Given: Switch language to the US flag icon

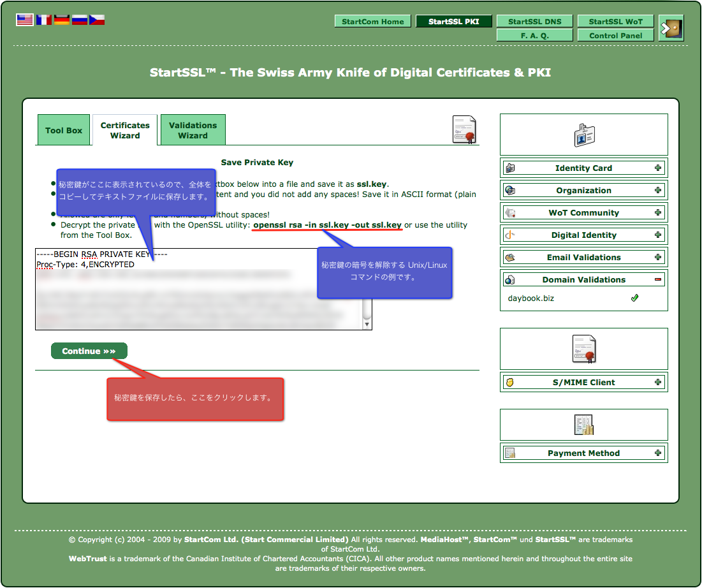Looking at the screenshot, I should click(25, 20).
